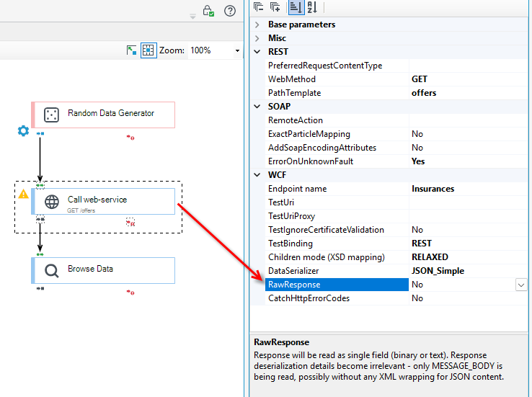Select the Random Data Generator node

pyautogui.click(x=103, y=115)
